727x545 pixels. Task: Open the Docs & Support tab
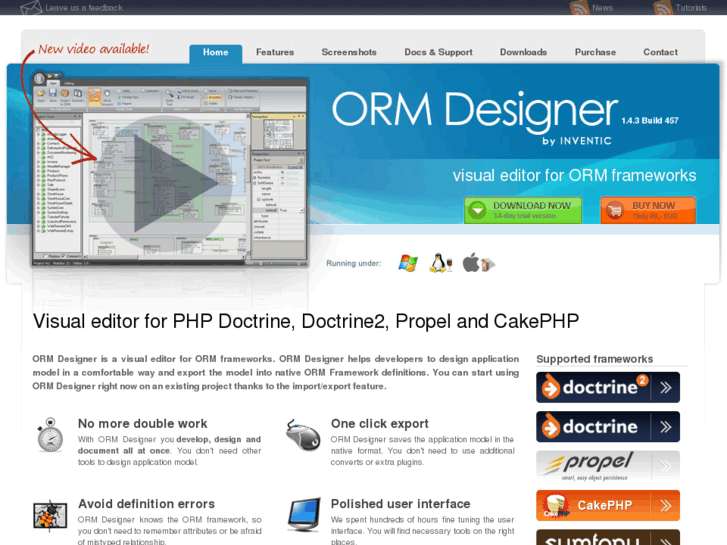coord(439,52)
